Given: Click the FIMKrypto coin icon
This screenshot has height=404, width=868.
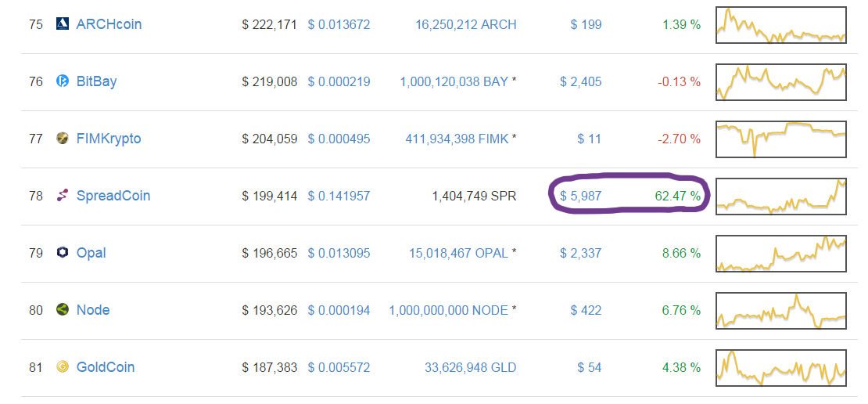Looking at the screenshot, I should point(63,139).
